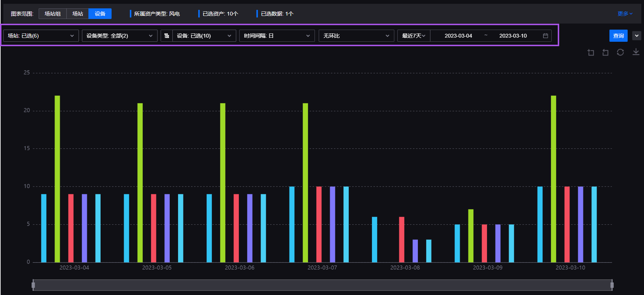This screenshot has height=295, width=644.
Task: Open the 最近7天 time range selector
Action: [x=413, y=36]
